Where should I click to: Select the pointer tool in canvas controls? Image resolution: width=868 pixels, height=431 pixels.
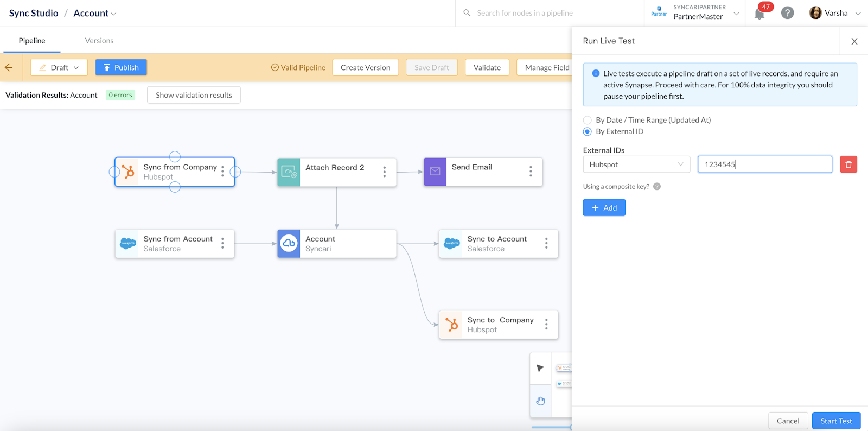(x=540, y=369)
